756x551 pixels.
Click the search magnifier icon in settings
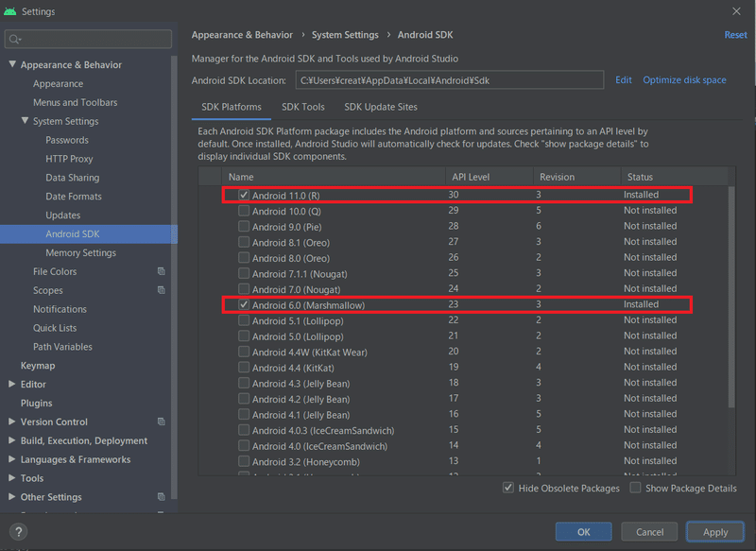(x=15, y=40)
